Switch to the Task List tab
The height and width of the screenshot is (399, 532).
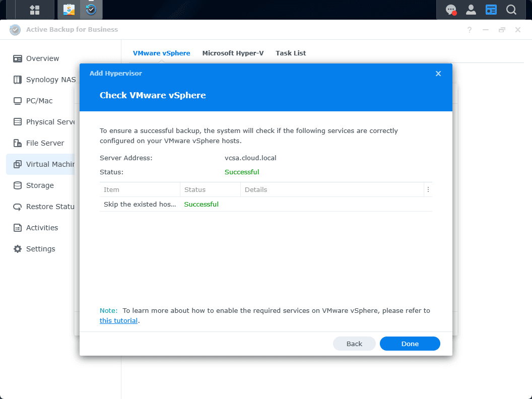click(x=290, y=53)
